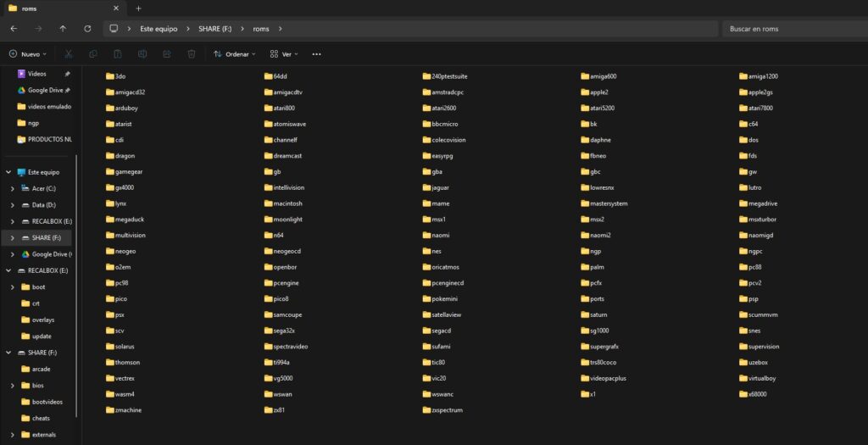The height and width of the screenshot is (445, 868).
Task: Go up one folder level
Action: pyautogui.click(x=63, y=28)
